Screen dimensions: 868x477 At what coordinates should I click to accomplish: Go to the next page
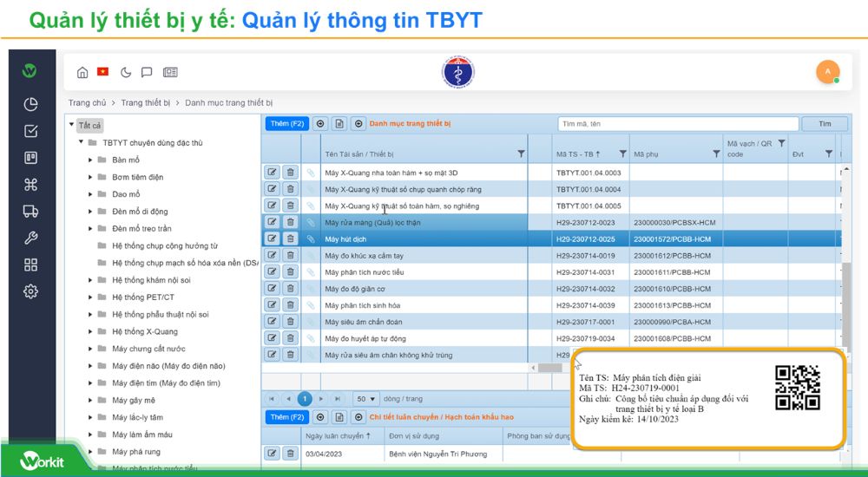click(x=320, y=398)
